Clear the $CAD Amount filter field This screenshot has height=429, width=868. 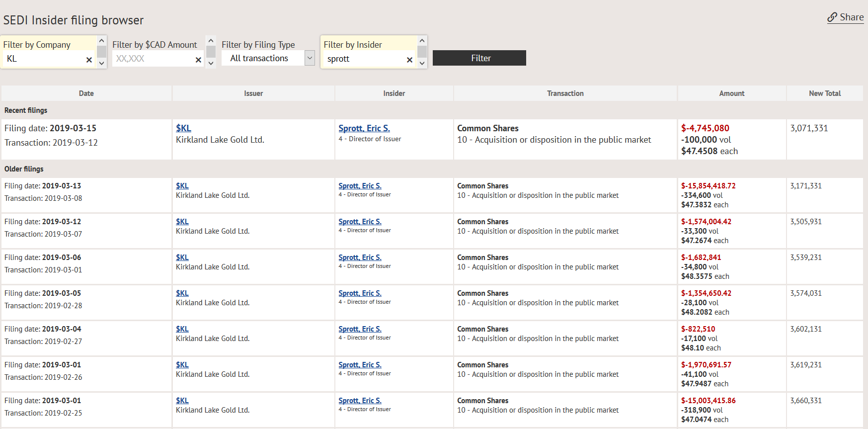coord(198,60)
